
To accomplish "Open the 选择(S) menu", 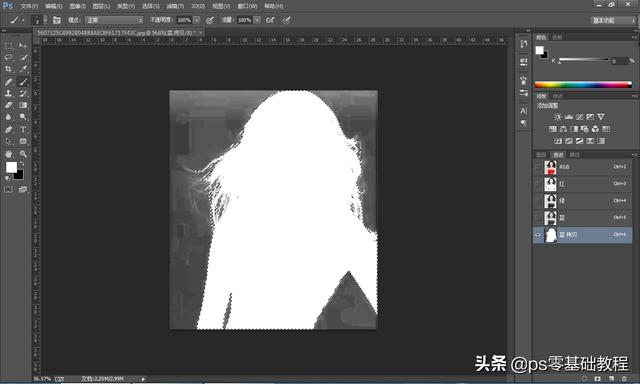I will coord(151,6).
